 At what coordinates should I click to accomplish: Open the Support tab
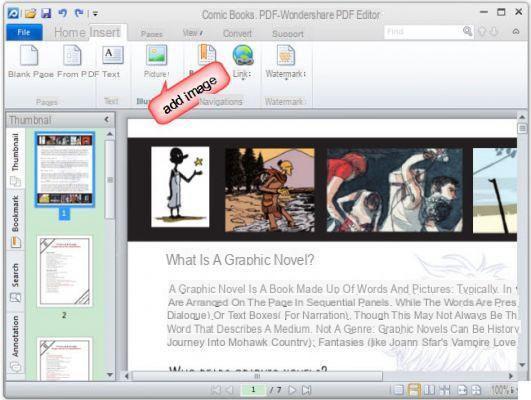click(288, 34)
